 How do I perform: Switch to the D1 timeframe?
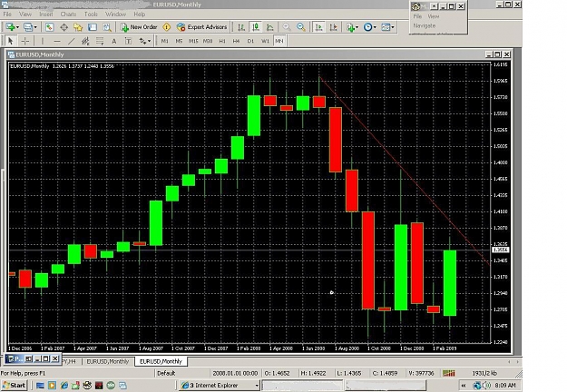(250, 41)
